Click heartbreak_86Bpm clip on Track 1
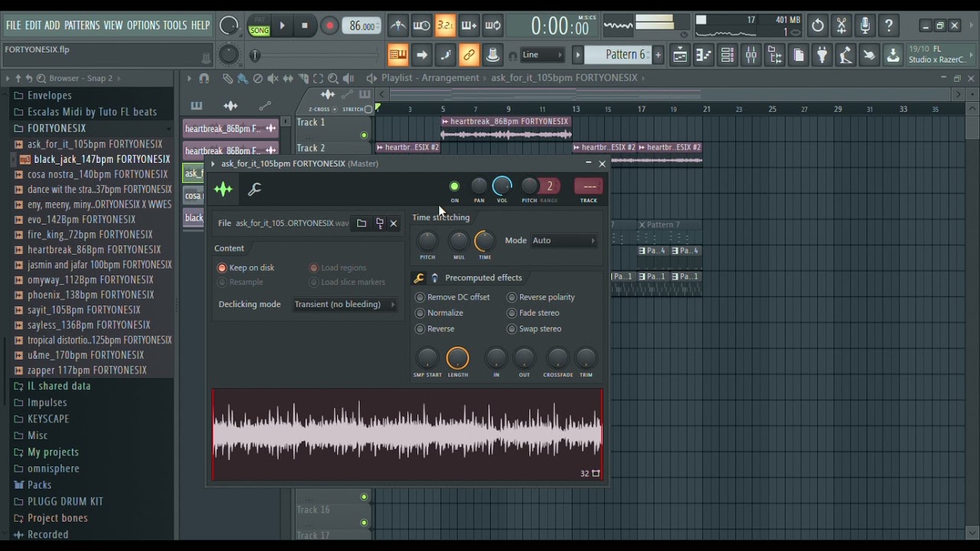 (x=505, y=129)
